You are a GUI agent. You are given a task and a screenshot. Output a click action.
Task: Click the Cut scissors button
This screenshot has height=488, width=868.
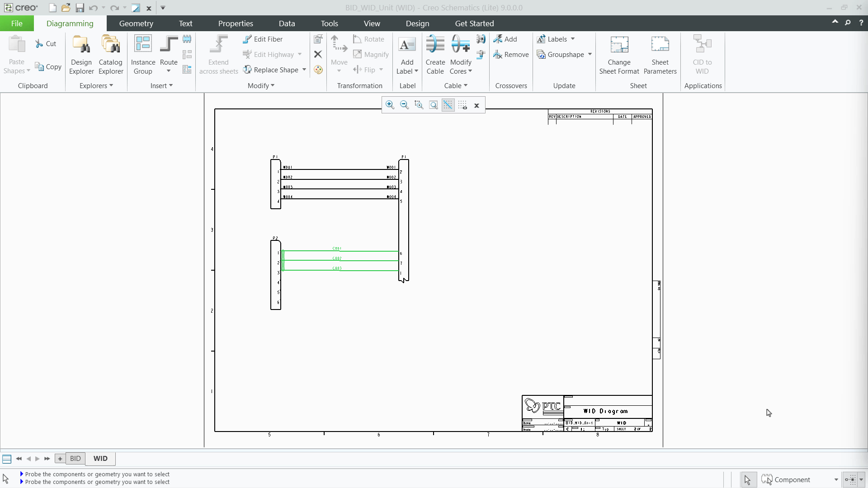coord(46,44)
